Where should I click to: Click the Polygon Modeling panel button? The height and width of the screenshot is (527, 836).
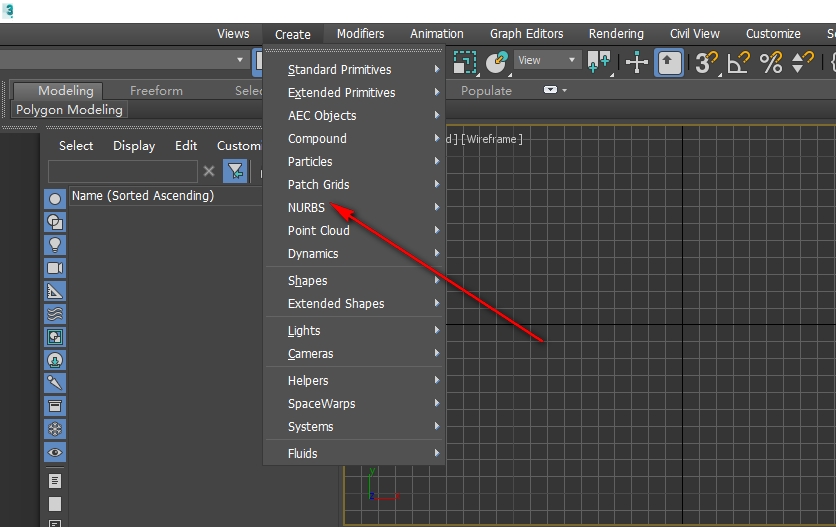(x=69, y=110)
